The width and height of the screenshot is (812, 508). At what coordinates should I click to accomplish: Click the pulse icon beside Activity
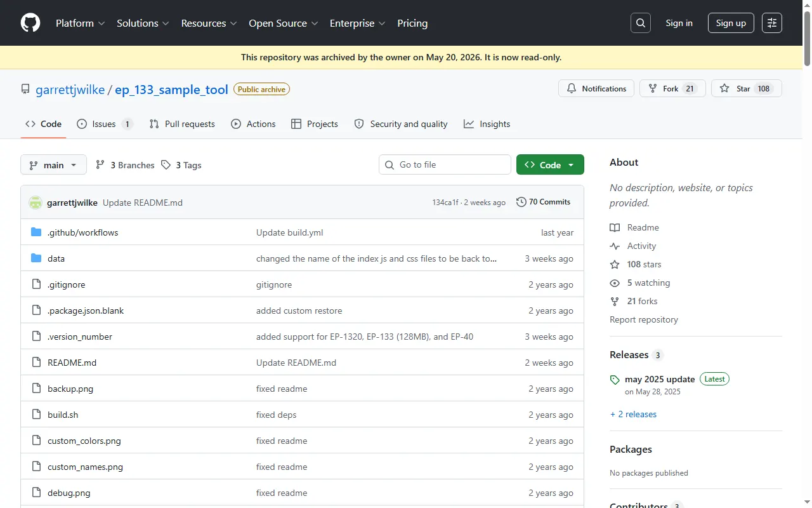click(615, 246)
